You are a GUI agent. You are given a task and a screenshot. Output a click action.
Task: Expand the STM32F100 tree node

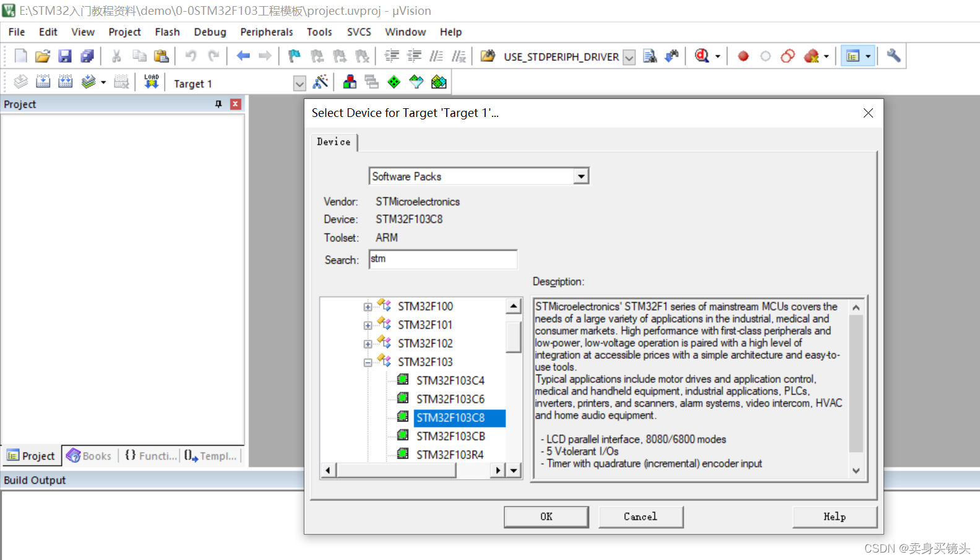(x=367, y=307)
